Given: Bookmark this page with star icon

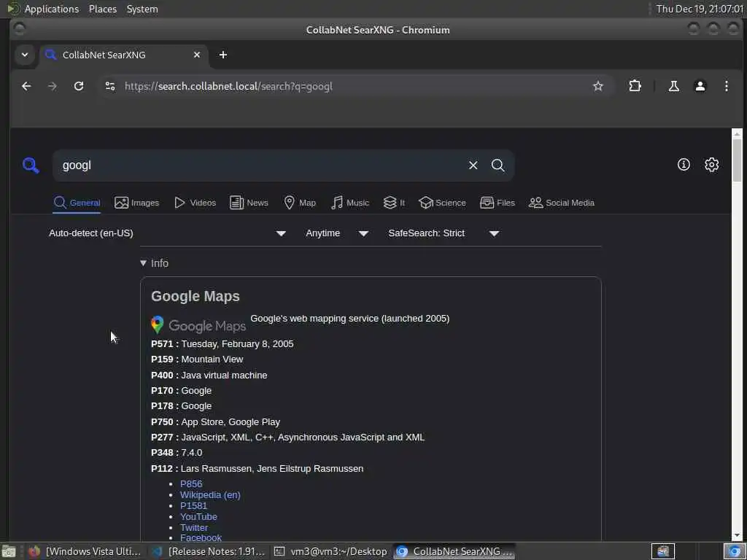Looking at the screenshot, I should click(x=598, y=86).
